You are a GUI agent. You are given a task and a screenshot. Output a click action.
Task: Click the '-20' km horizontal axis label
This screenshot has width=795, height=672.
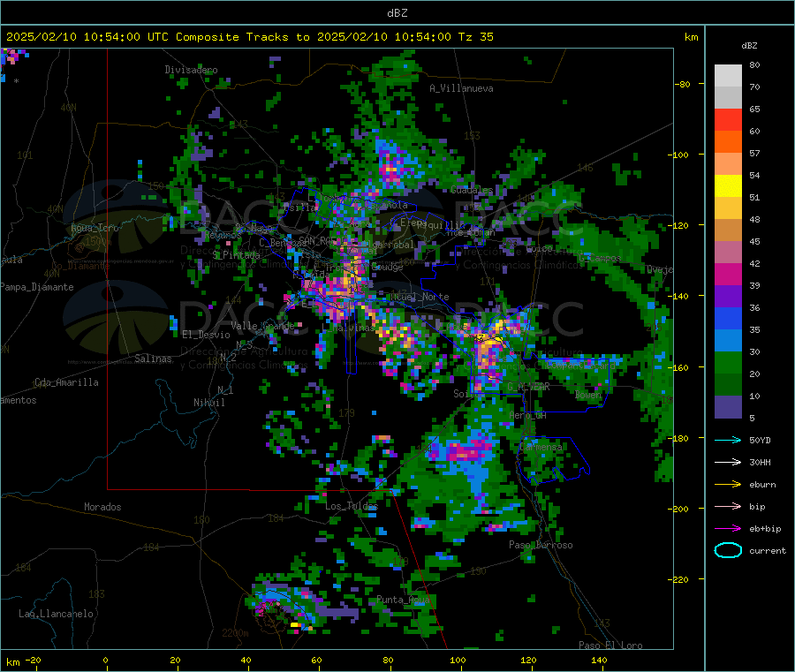33,660
